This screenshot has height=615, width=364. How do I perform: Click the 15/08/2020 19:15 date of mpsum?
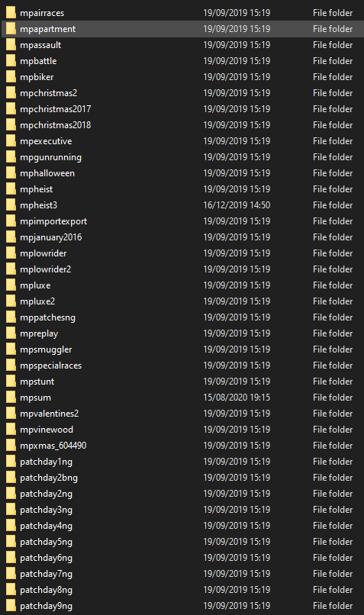coord(237,398)
